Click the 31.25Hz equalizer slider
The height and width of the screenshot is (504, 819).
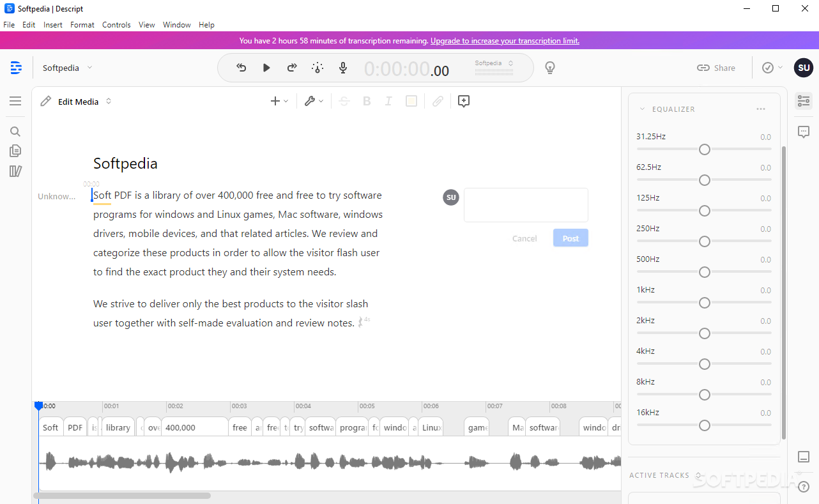[704, 149]
